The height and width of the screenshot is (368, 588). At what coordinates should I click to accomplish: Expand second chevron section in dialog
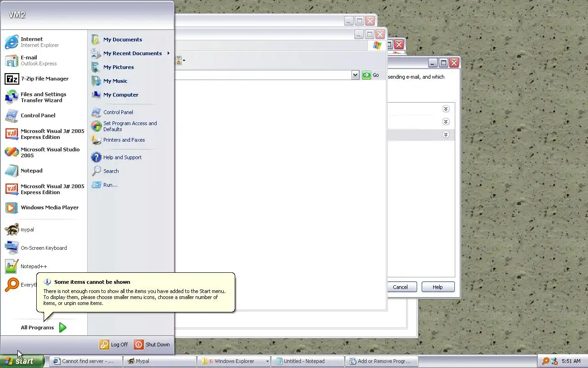(x=446, y=122)
